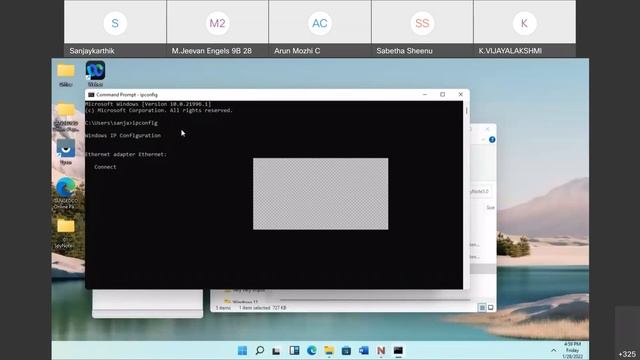Switch to Command Prompt taskbar icon
The image size is (640, 360).
click(398, 351)
